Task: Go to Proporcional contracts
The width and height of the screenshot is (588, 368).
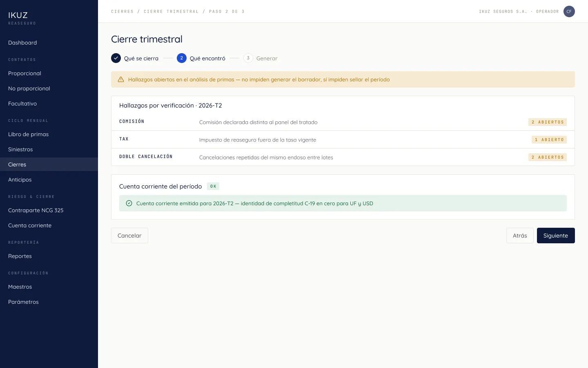Action: (x=49, y=73)
